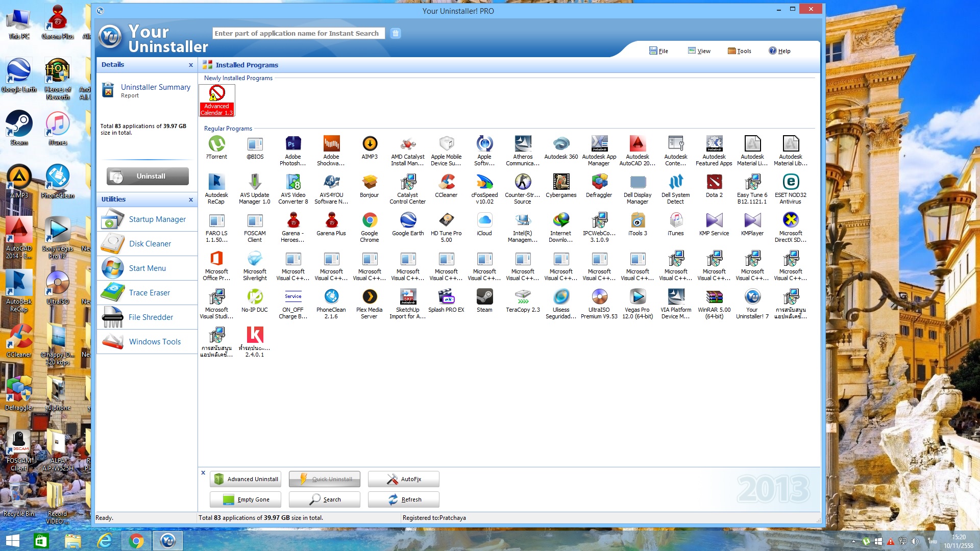
Task: Click the Advanced Uninstall button
Action: (x=246, y=479)
